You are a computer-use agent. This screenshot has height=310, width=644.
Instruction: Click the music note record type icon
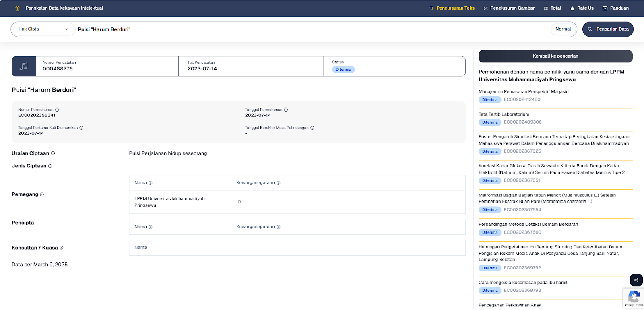click(x=24, y=66)
